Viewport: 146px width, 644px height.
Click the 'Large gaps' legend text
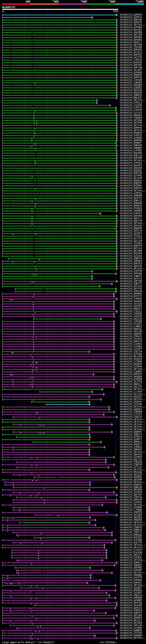10,642
